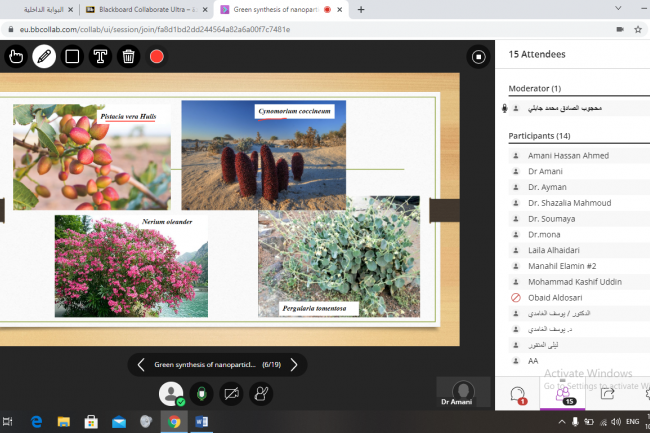Click the Moderator (1) heading
Screen dimensions: 650x433
coord(535,88)
